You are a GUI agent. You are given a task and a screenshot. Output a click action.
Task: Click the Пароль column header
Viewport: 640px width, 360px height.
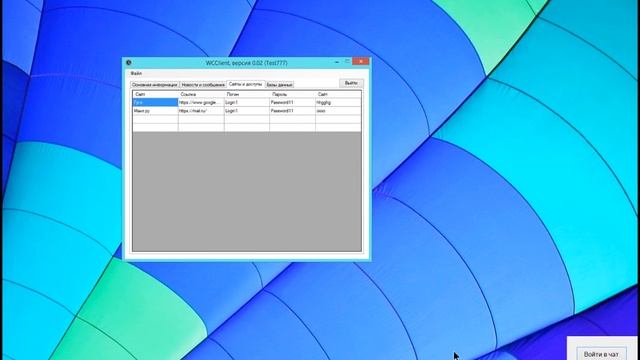pos(292,94)
